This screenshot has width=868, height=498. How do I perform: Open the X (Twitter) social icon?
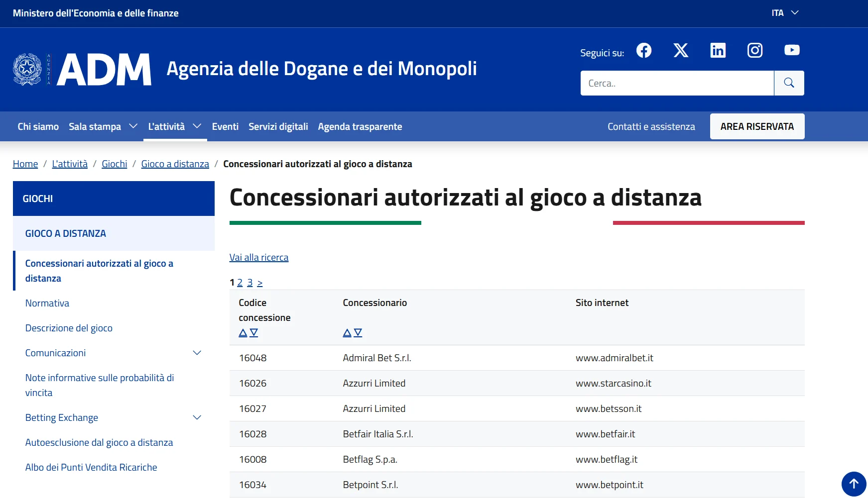coord(681,50)
